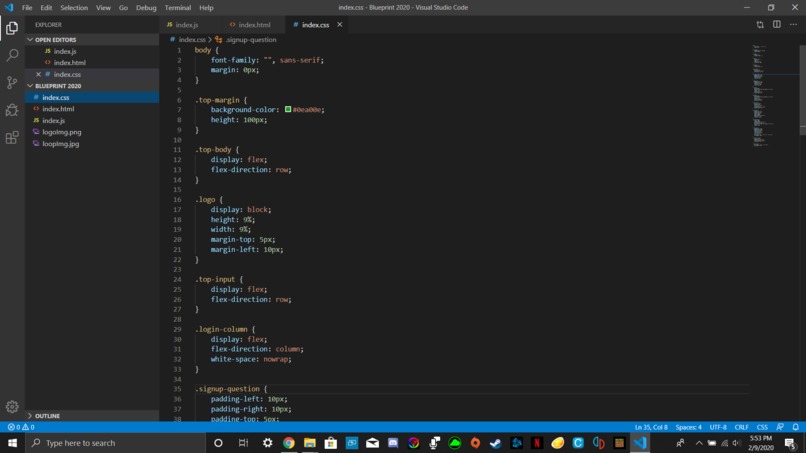The height and width of the screenshot is (453, 806).
Task: Click the Split Editor Right icon
Action: tap(777, 24)
